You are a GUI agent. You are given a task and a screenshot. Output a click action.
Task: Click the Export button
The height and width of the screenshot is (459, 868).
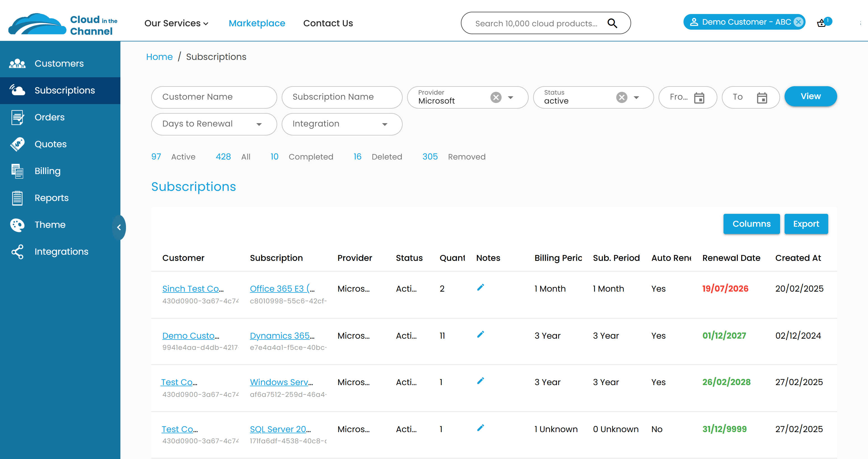[806, 224]
